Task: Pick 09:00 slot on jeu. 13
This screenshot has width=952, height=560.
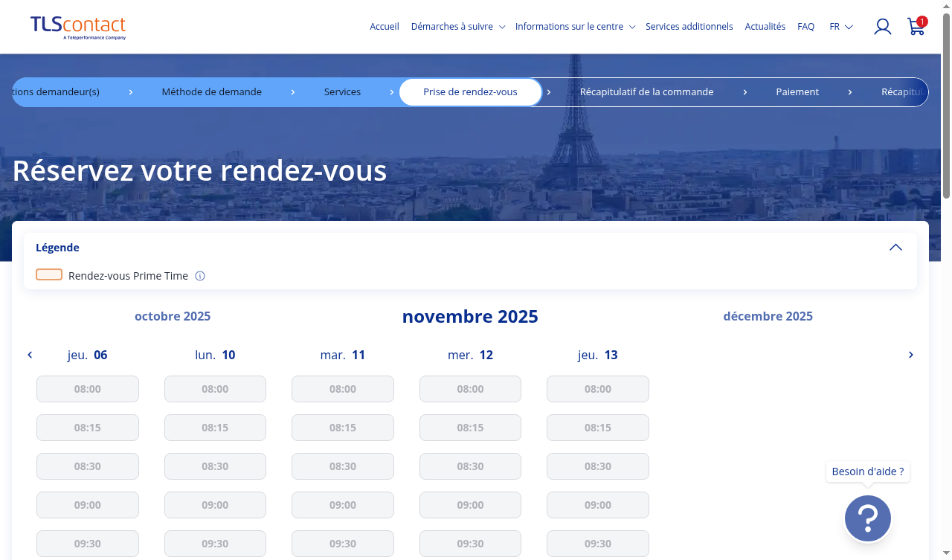Action: 598,505
